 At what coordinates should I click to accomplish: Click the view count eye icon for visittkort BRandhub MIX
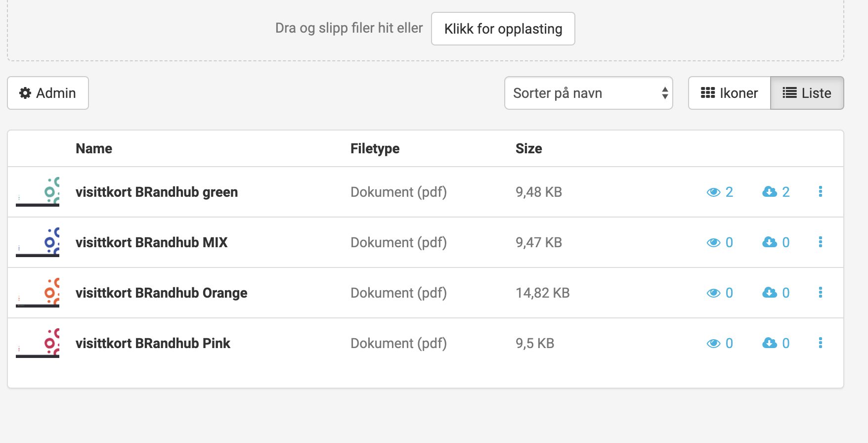(x=713, y=242)
